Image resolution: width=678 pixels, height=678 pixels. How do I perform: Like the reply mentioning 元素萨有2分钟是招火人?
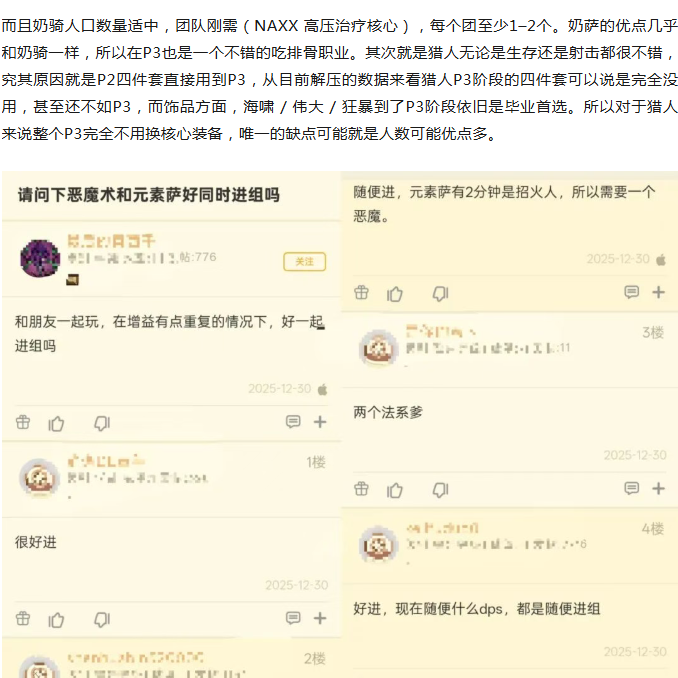395,294
